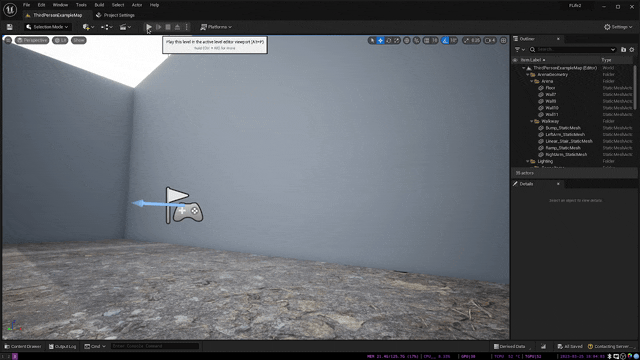Collapse the Walkway folder in Outliner
Image resolution: width=640 pixels, height=360 pixels.
pyautogui.click(x=532, y=121)
